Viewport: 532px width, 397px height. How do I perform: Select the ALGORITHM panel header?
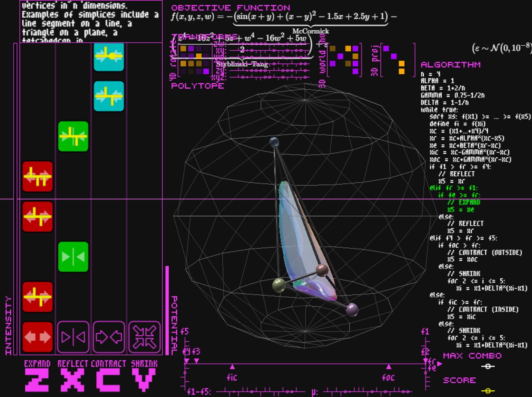click(x=450, y=64)
